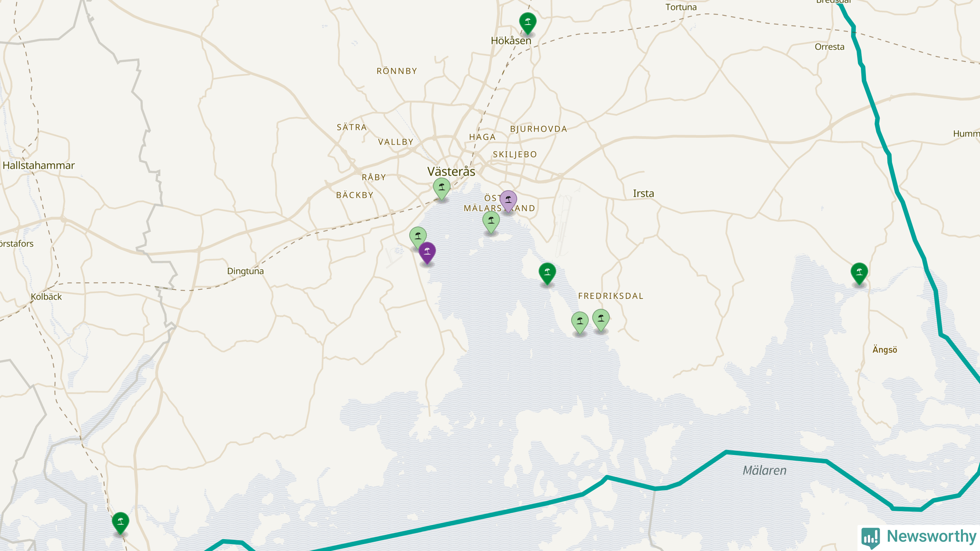Click the VALLBY district label
Screen dimensions: 980x551
click(x=396, y=142)
